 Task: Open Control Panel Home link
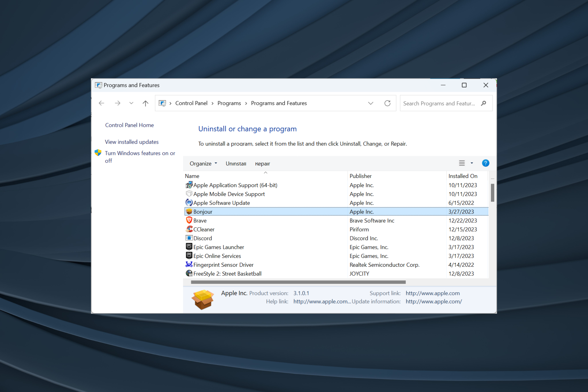[130, 125]
